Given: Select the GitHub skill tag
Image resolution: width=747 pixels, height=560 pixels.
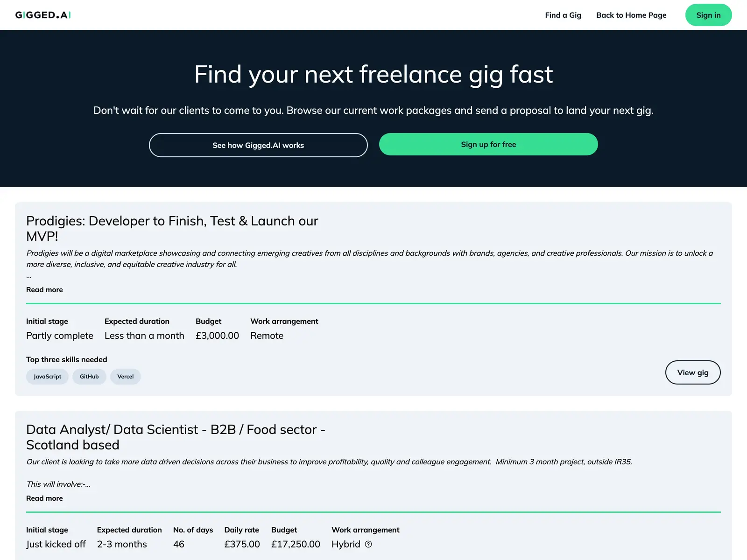Looking at the screenshot, I should 89,377.
